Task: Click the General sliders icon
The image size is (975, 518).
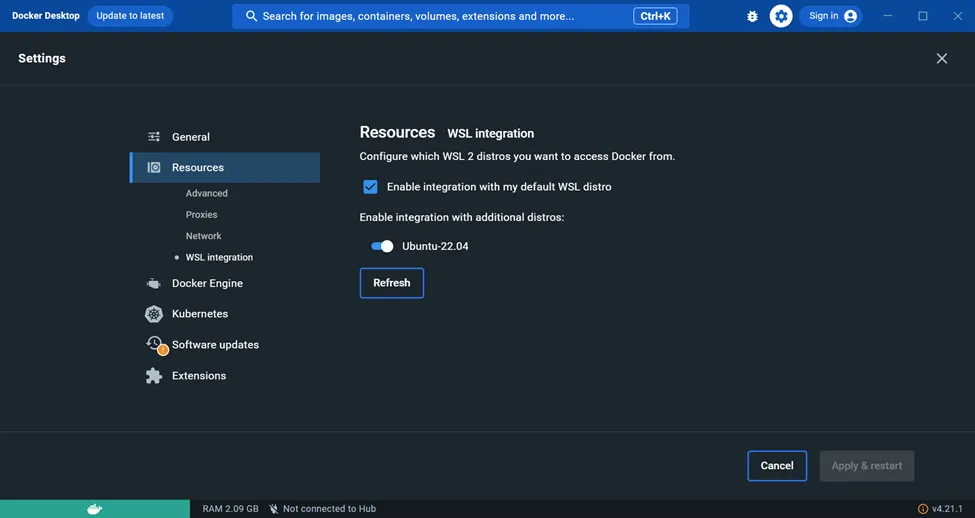Action: [154, 137]
